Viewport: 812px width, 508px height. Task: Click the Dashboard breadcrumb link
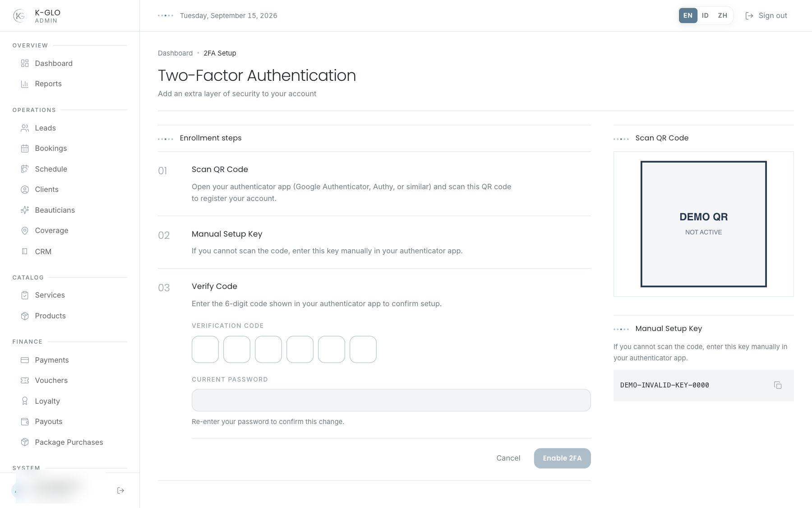(x=175, y=53)
